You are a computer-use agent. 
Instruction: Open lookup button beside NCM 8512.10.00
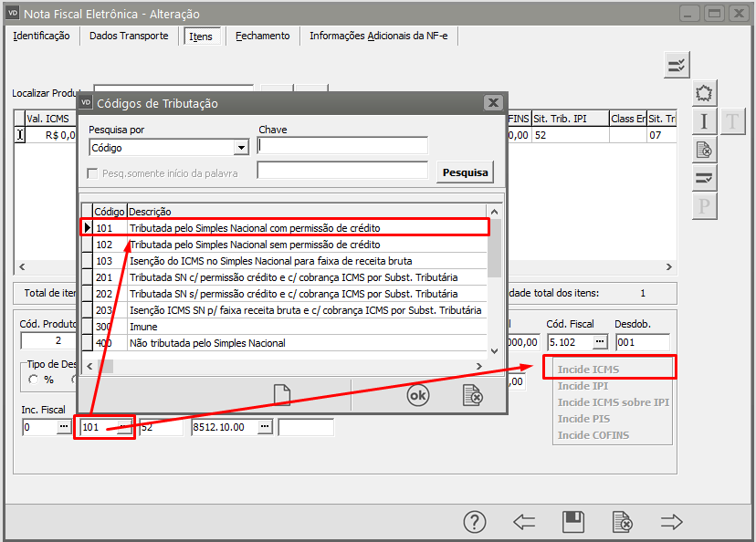265,427
